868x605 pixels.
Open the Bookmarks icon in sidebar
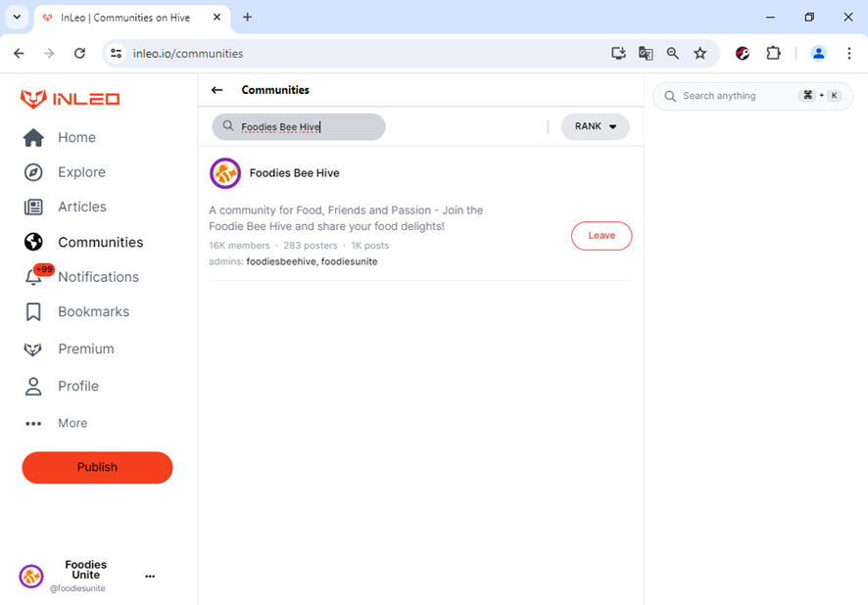click(33, 312)
